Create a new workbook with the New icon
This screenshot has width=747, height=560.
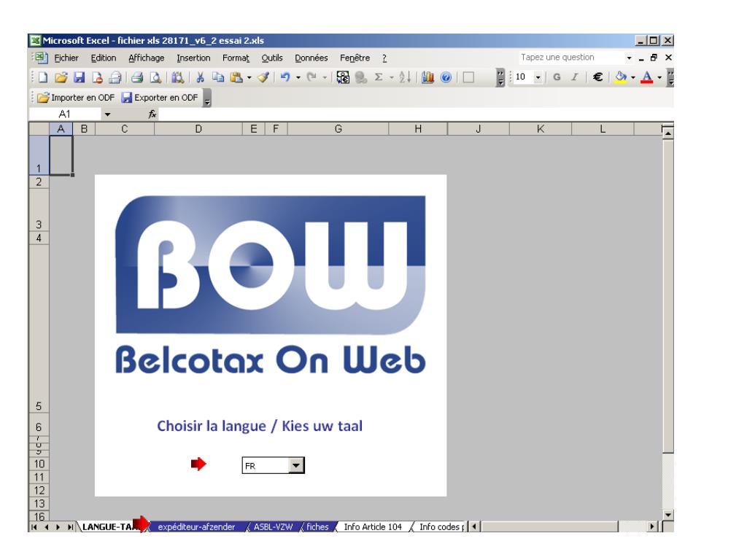pos(43,77)
